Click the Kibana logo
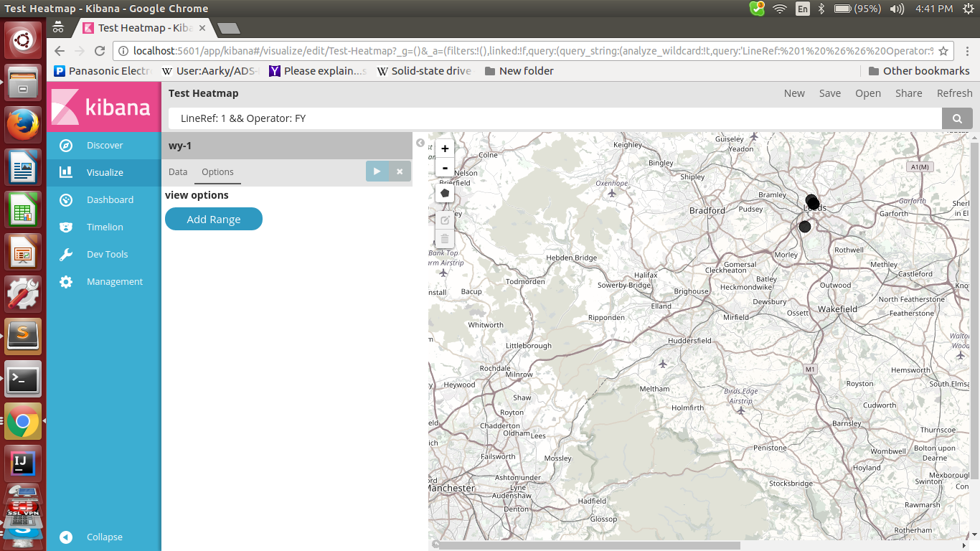The image size is (980, 551). (104, 107)
